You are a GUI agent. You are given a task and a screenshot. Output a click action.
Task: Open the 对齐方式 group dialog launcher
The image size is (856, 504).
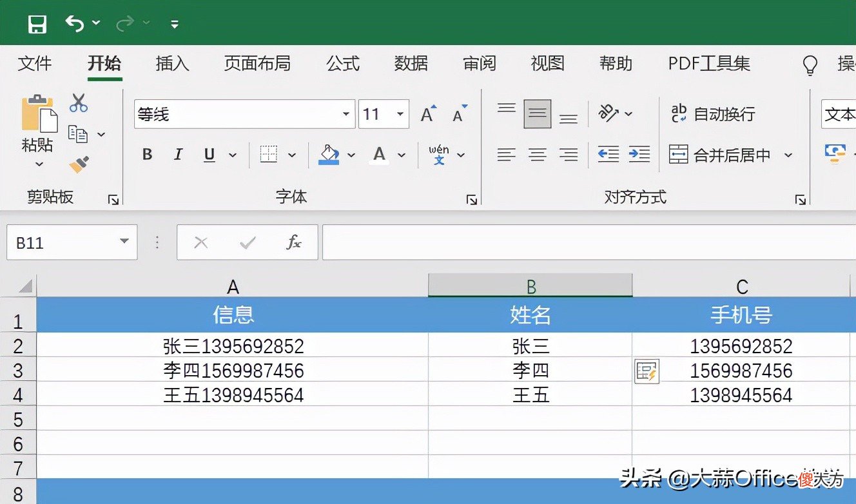[800, 200]
